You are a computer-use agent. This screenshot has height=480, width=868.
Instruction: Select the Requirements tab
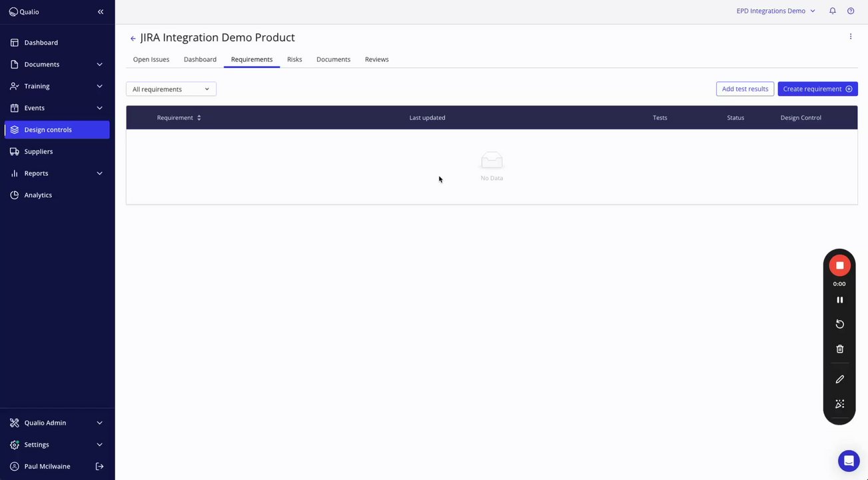tap(252, 59)
